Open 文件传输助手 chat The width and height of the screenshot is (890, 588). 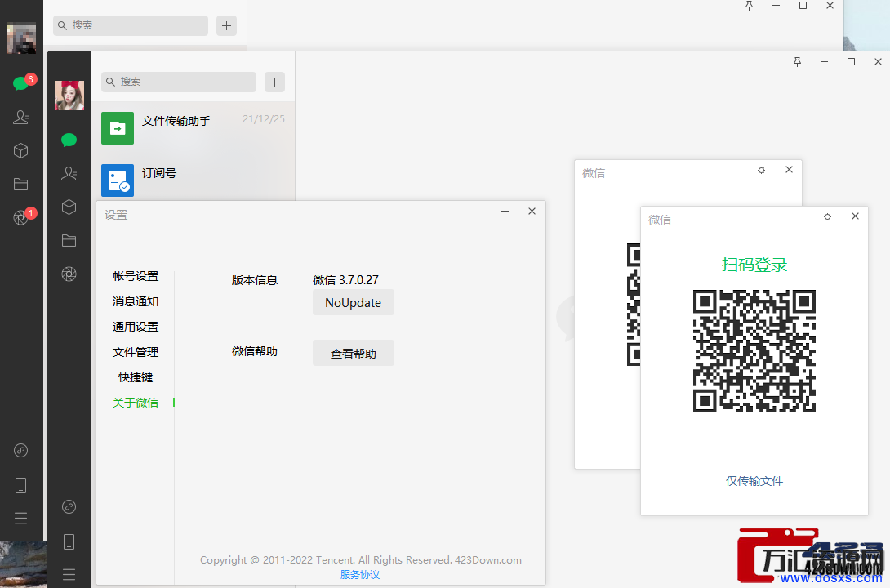193,127
